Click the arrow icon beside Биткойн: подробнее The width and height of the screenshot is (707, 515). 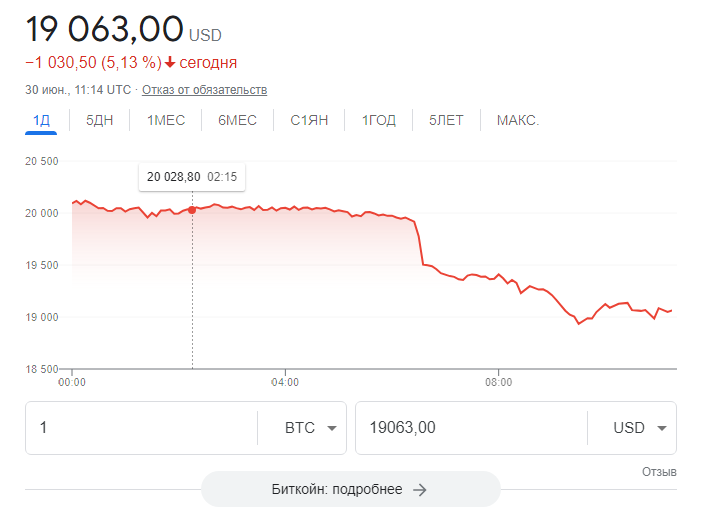tap(420, 490)
